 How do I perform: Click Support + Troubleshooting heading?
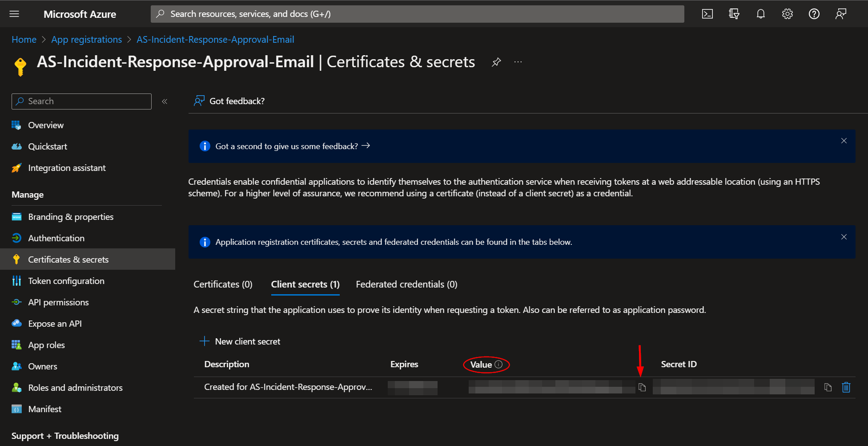click(65, 436)
